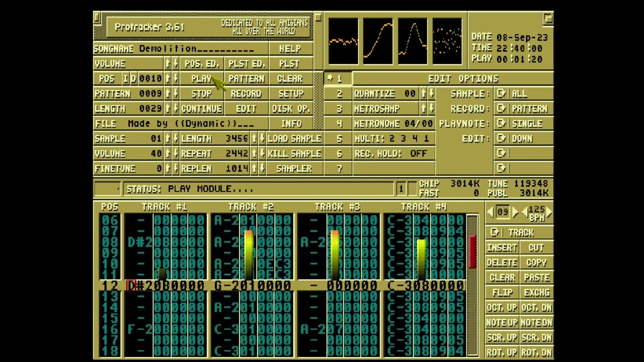This screenshot has width=644, height=362.
Task: Click up arrow beside PATTERN 0009
Action: point(167,94)
